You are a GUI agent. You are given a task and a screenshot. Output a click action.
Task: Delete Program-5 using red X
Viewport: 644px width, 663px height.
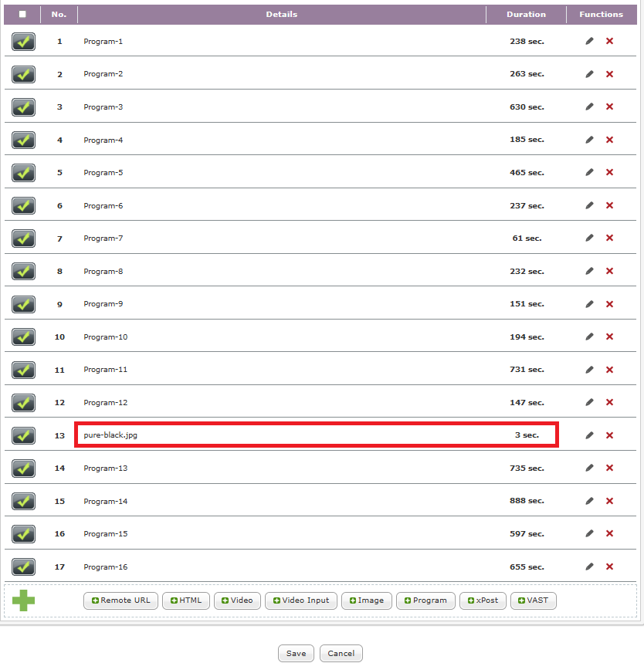[609, 172]
